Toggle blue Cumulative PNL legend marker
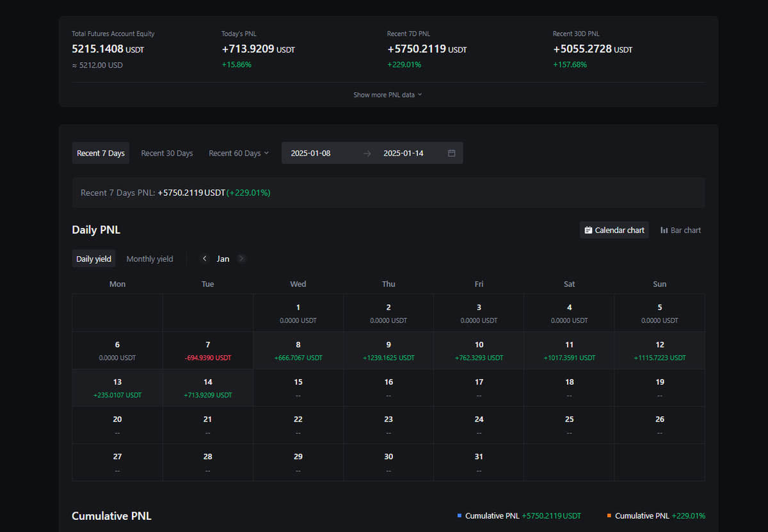This screenshot has height=532, width=768. [460, 515]
